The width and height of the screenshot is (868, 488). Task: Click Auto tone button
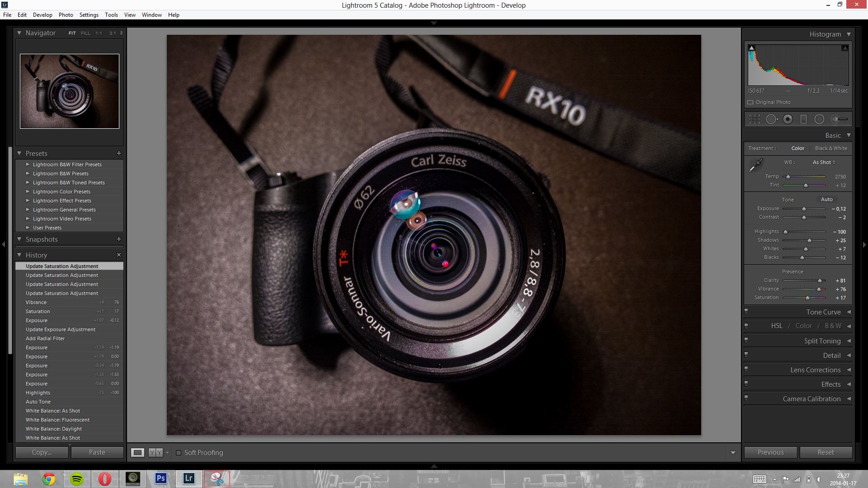827,199
